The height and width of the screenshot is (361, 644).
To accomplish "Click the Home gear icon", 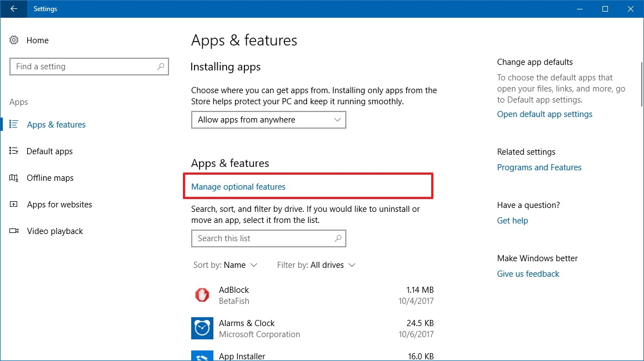I will click(14, 40).
